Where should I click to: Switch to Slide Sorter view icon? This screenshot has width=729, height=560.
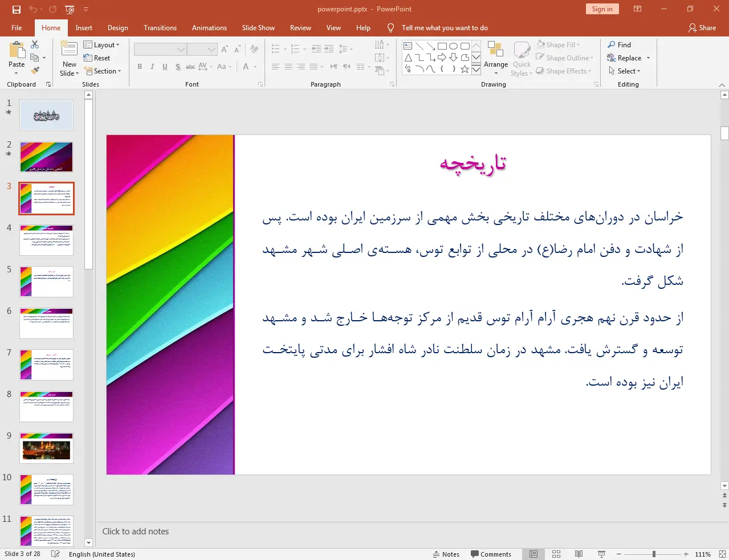coord(556,554)
